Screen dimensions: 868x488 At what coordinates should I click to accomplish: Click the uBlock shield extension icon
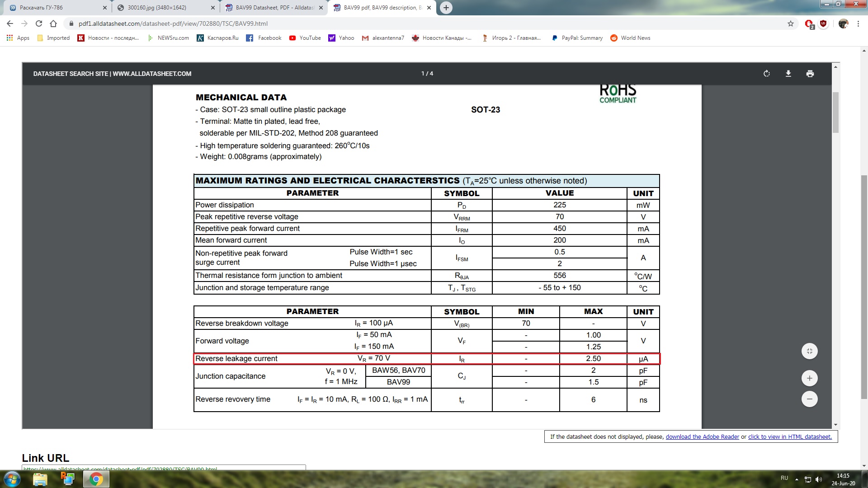(823, 23)
